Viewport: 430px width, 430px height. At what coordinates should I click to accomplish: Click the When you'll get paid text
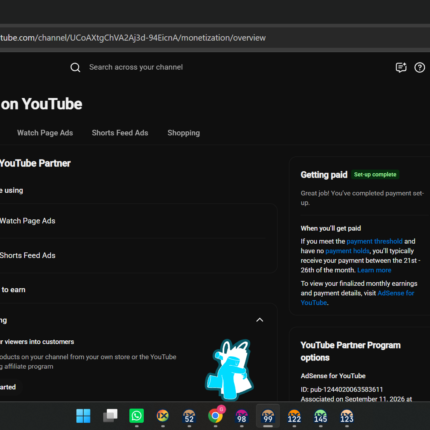click(331, 229)
